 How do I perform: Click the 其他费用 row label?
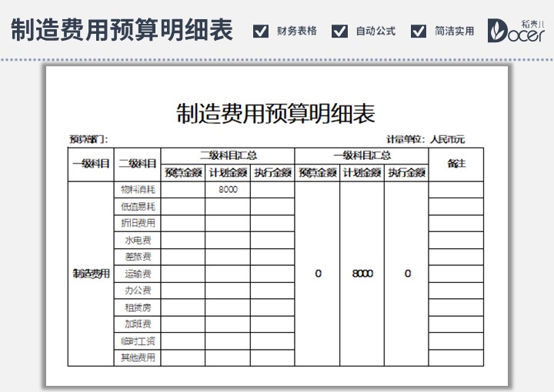point(137,357)
